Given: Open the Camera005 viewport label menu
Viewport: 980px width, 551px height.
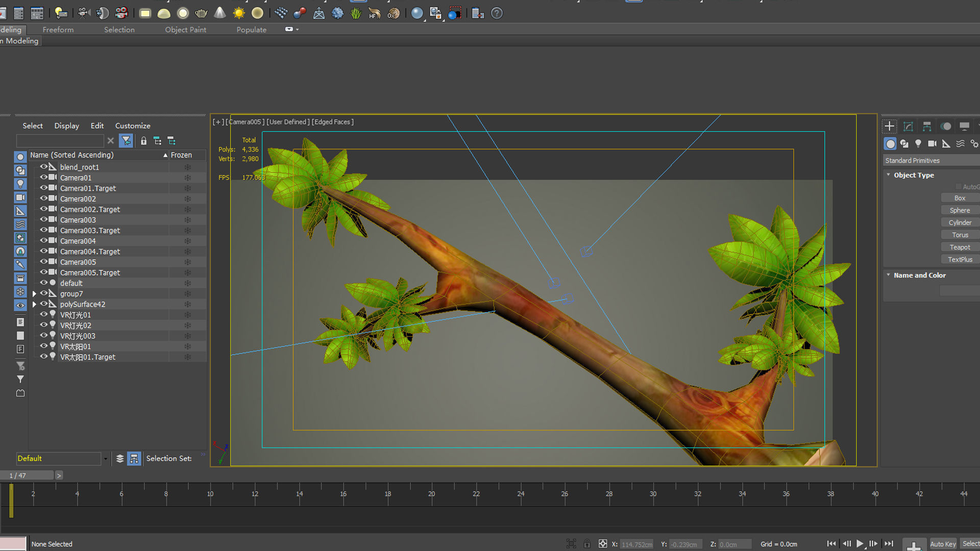Looking at the screenshot, I should pos(245,122).
